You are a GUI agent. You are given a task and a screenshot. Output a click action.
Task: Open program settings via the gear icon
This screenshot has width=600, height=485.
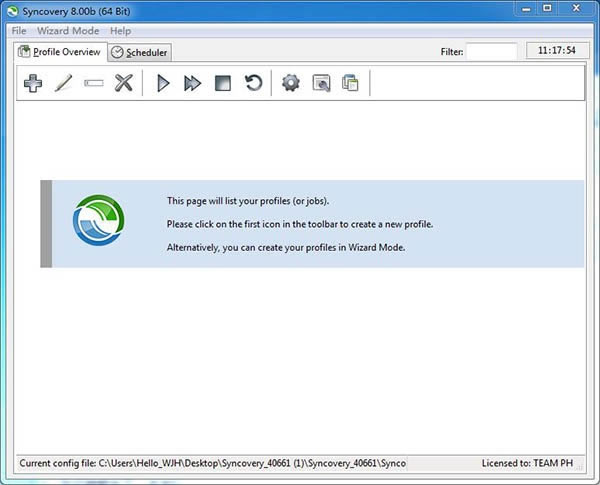(291, 83)
